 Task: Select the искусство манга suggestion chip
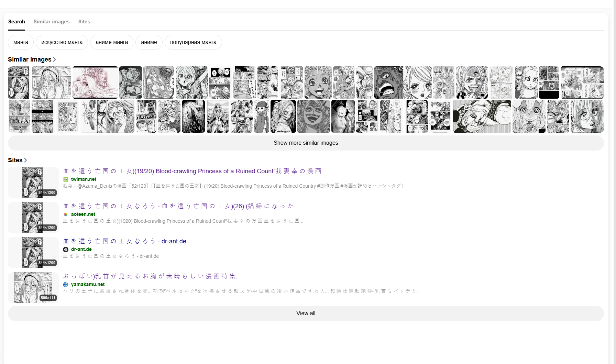tap(62, 42)
